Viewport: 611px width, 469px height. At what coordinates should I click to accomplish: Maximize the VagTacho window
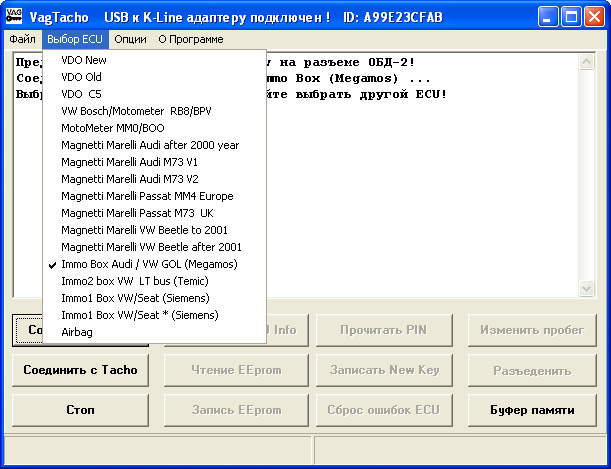571,17
